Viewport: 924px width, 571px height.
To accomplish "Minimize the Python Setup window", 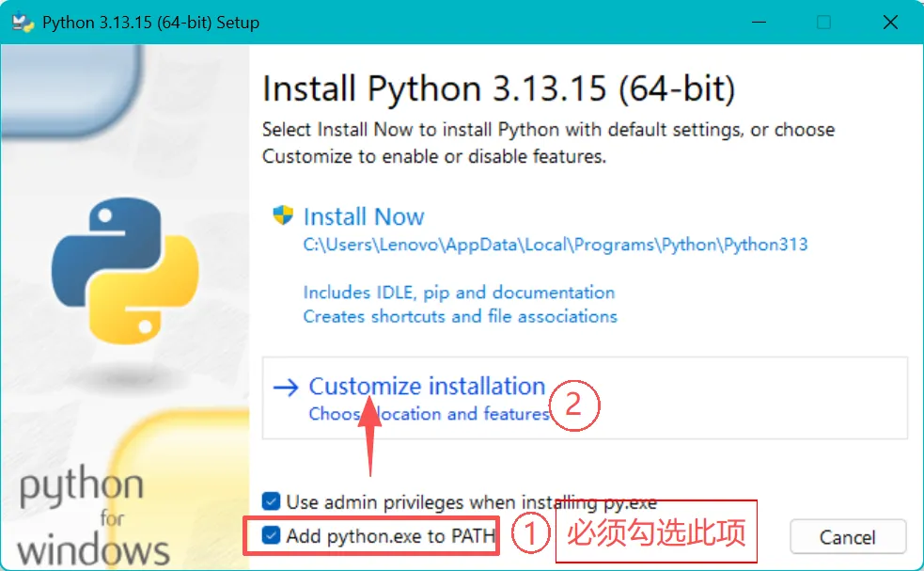I will tap(759, 23).
